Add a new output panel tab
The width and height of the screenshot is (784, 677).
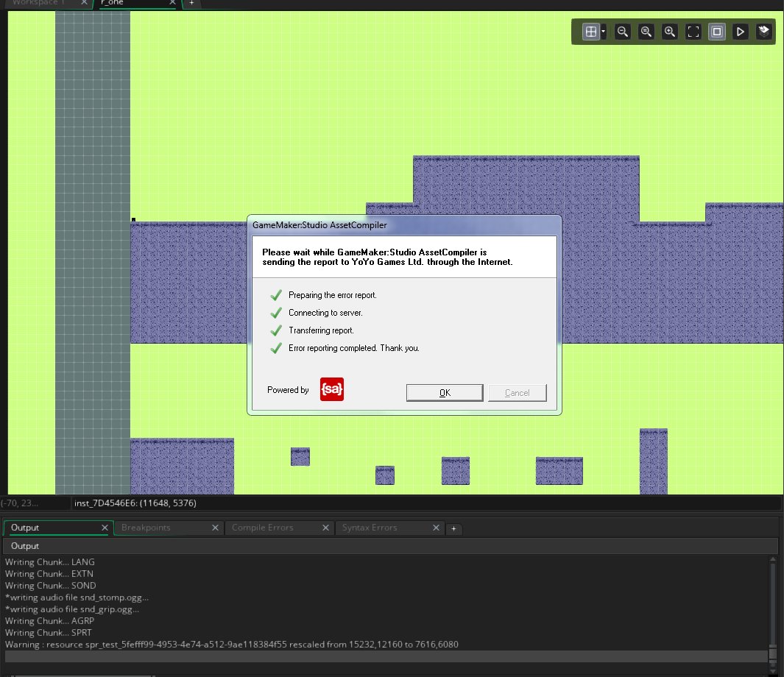click(x=453, y=528)
